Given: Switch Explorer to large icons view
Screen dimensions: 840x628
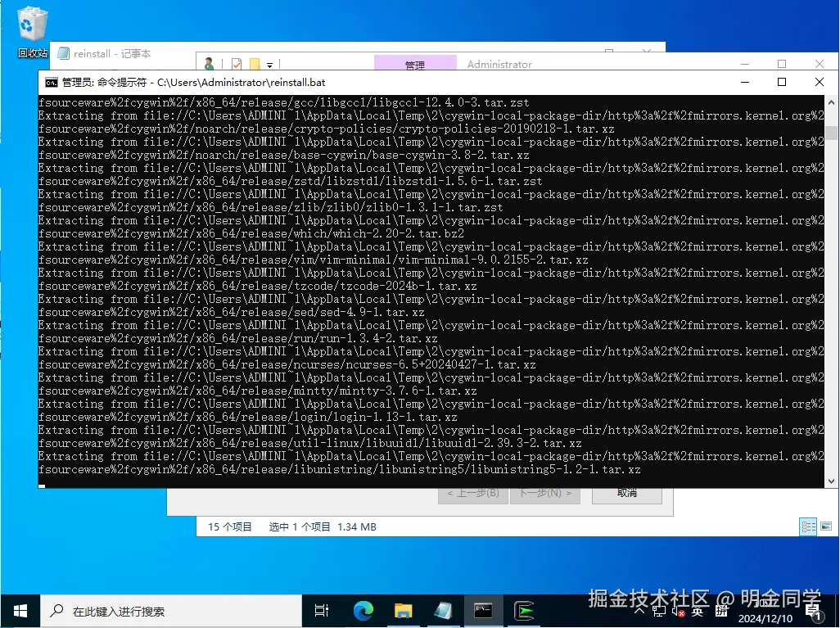Looking at the screenshot, I should point(826,526).
